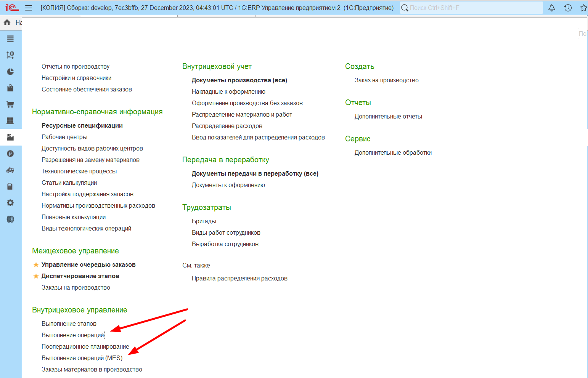This screenshot has height=378, width=588.
Task: Open Виды работ сотрудников
Action: pyautogui.click(x=226, y=232)
